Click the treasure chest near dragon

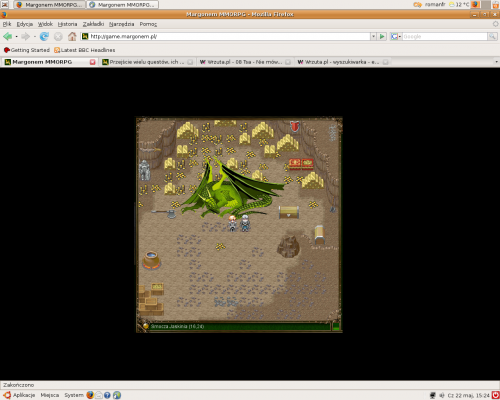coord(289,212)
